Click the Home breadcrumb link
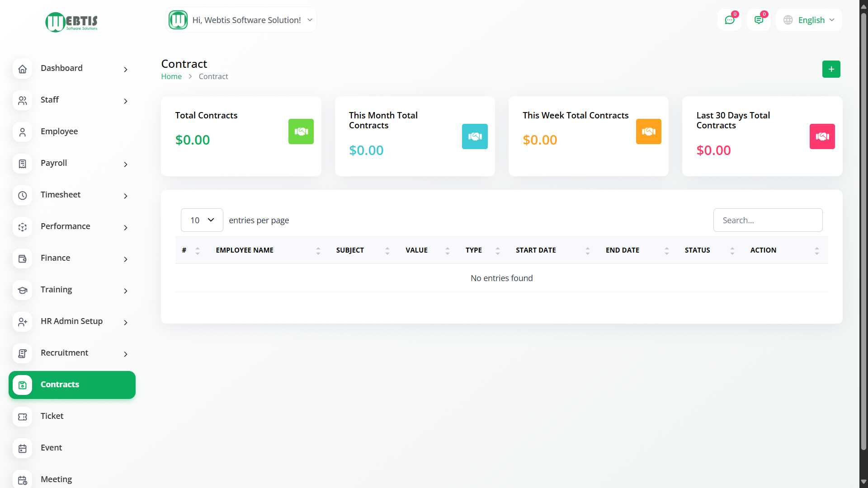Screen dimensions: 868x488 (171, 76)
